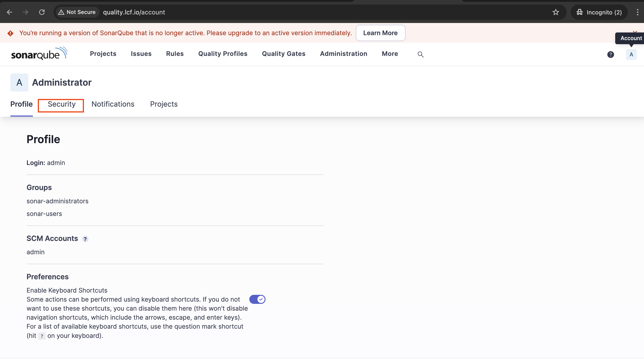Switch to the Security tab
This screenshot has width=644, height=362.
[61, 104]
